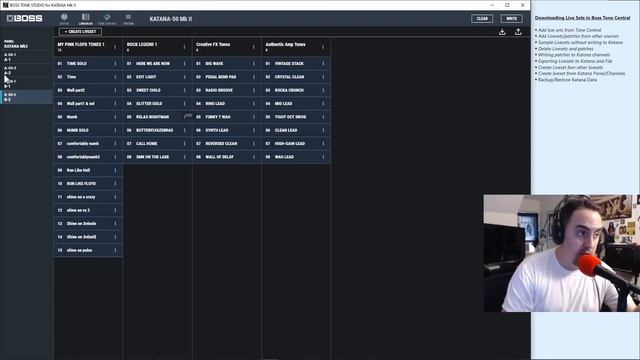Select panel channel B CH-2

(26, 97)
